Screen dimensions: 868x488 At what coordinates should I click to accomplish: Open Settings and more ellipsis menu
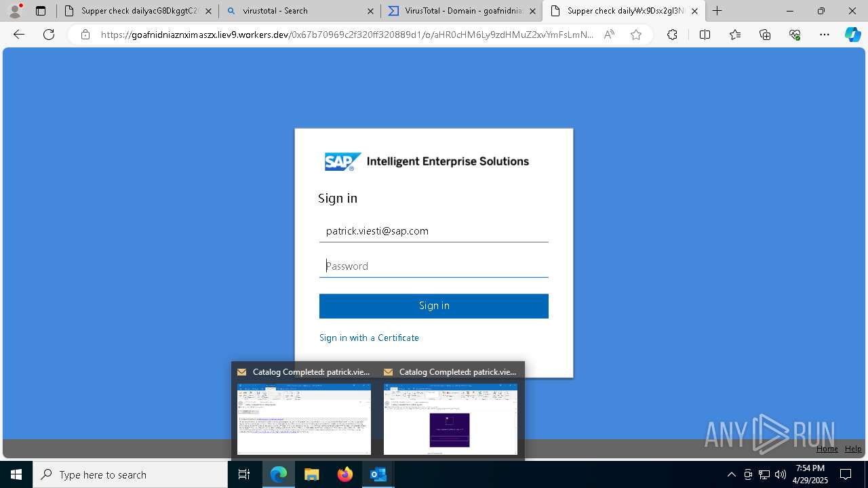(825, 35)
